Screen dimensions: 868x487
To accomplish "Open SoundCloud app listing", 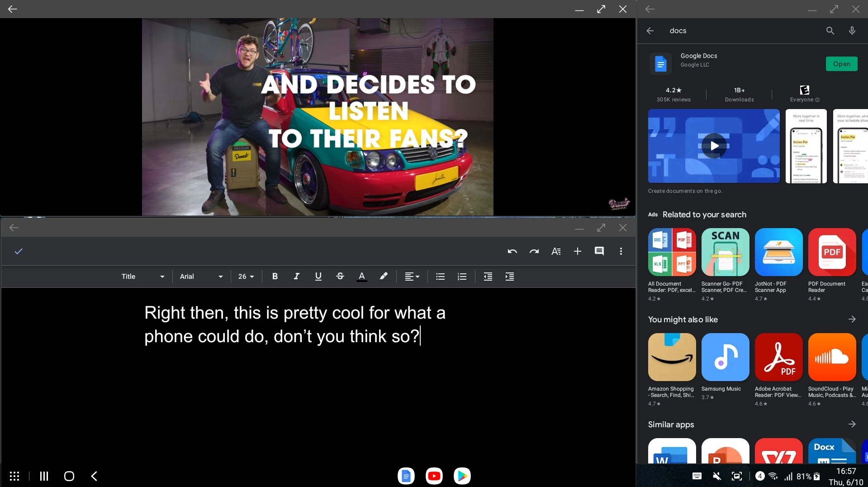I will pos(832,369).
